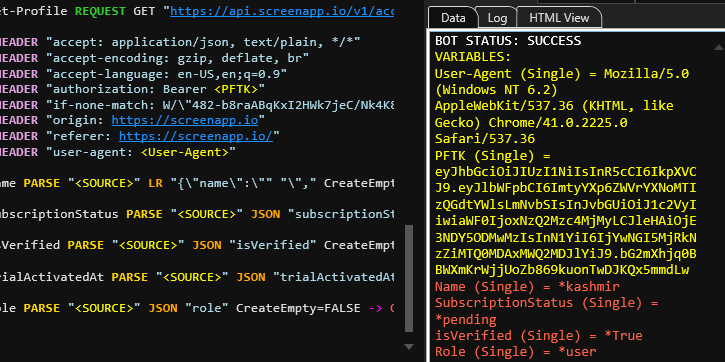Screen dimensions: 725x362
Task: Click the Role (Single) = *user line
Action: pyautogui.click(x=516, y=352)
